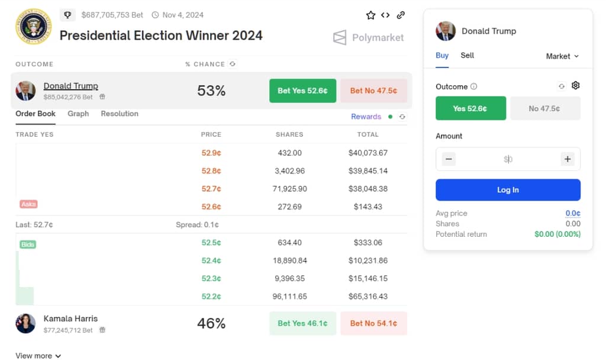Select Yes 52.6¢ outcome option
This screenshot has width=606, height=364.
click(470, 108)
